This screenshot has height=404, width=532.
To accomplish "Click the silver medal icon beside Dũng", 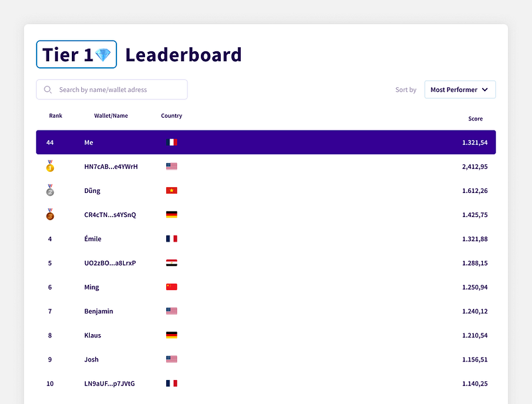I will point(50,191).
